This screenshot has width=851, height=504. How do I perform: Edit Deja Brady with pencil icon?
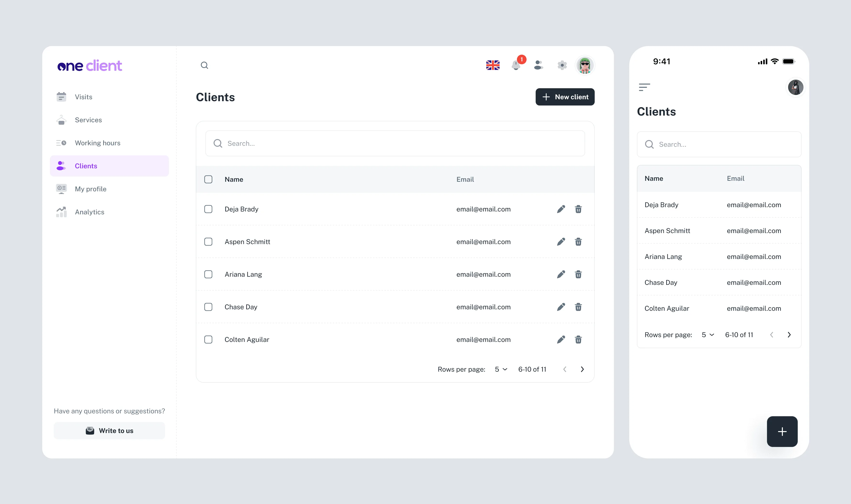coord(561,209)
